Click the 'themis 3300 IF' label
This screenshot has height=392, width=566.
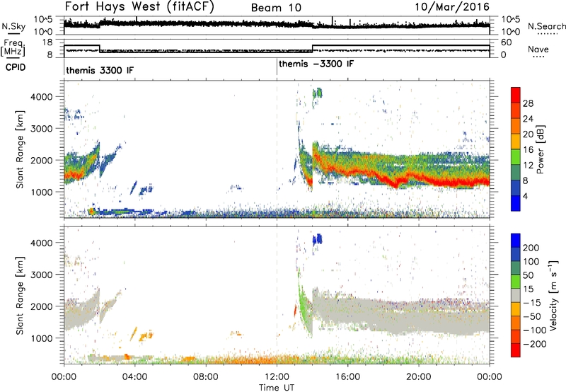click(x=100, y=70)
